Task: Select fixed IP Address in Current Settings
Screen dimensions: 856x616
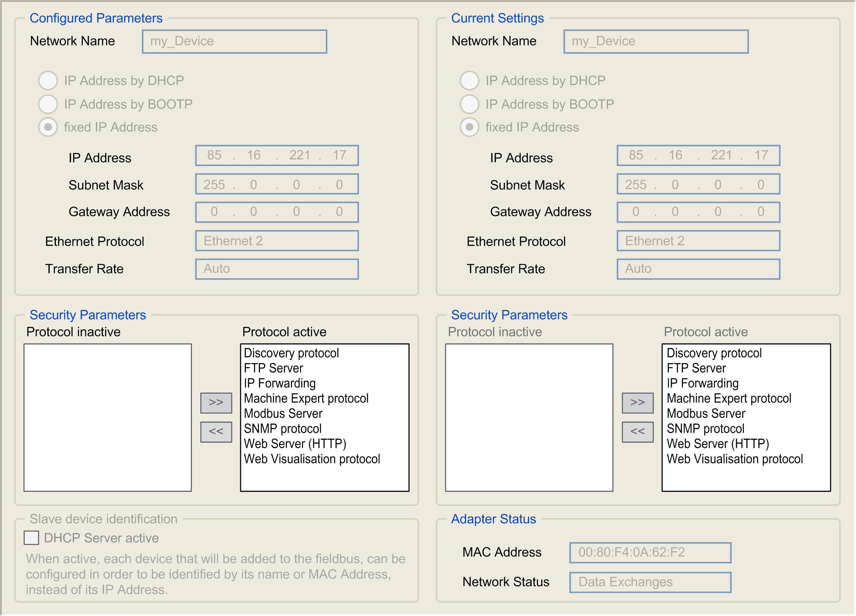Action: [x=470, y=127]
